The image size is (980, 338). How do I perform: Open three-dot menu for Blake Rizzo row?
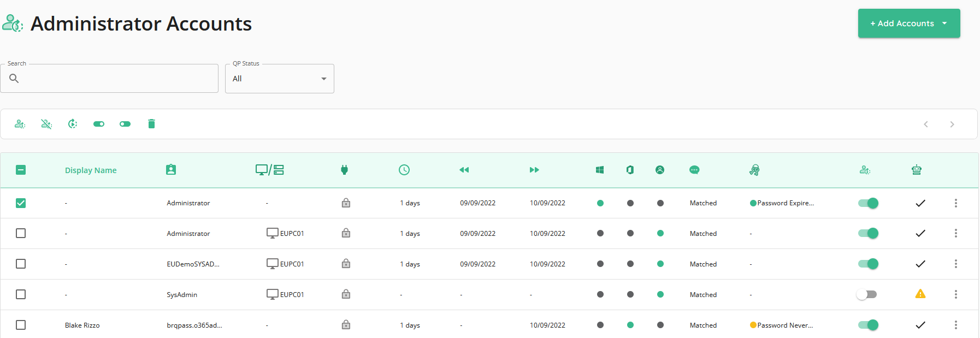coord(956,325)
